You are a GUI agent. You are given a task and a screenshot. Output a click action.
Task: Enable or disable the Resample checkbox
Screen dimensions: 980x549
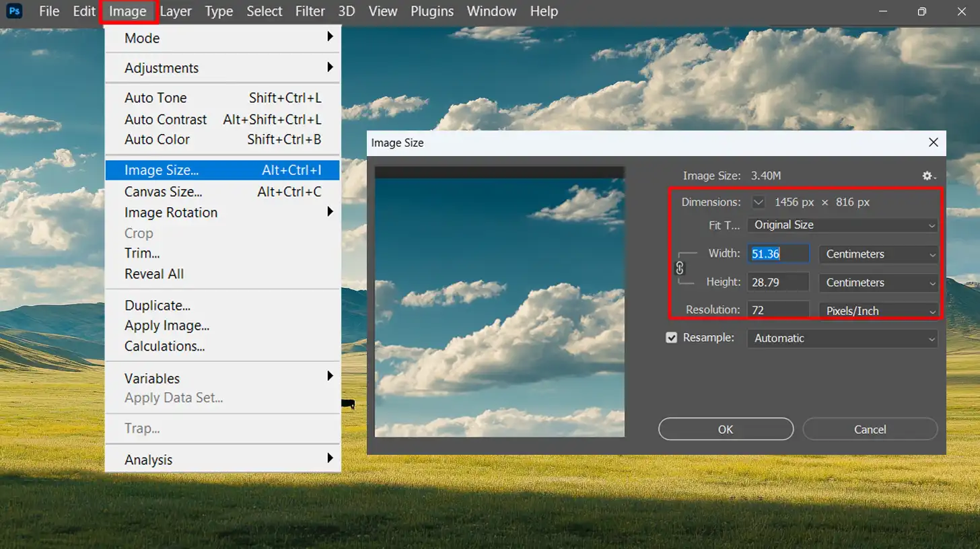coord(671,338)
